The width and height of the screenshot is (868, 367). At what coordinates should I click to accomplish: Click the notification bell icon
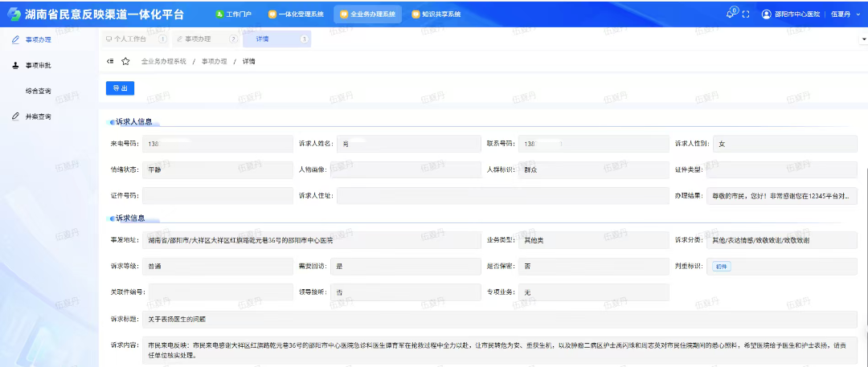[x=730, y=14]
